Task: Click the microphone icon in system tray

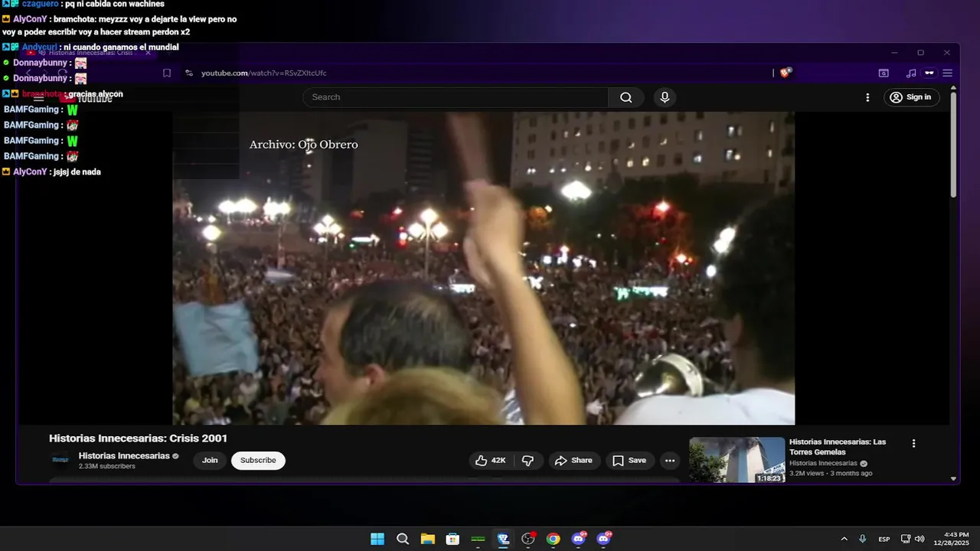Action: (863, 539)
